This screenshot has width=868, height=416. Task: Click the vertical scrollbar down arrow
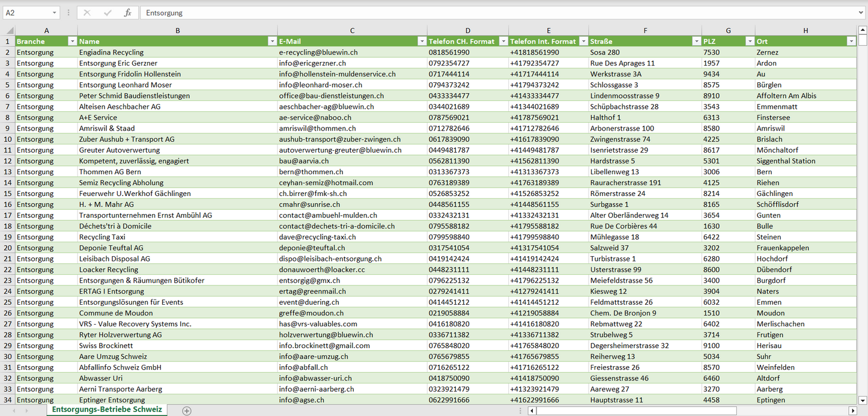coord(863,400)
